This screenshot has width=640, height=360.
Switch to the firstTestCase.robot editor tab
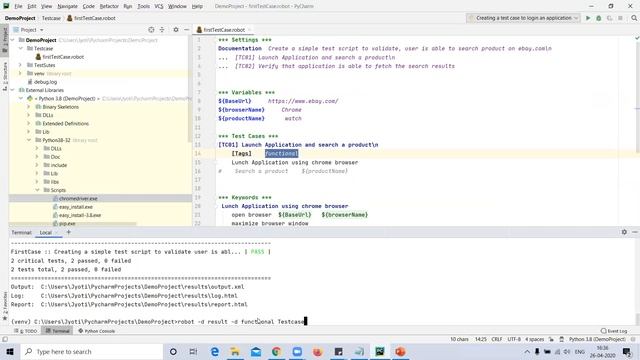pos(223,30)
